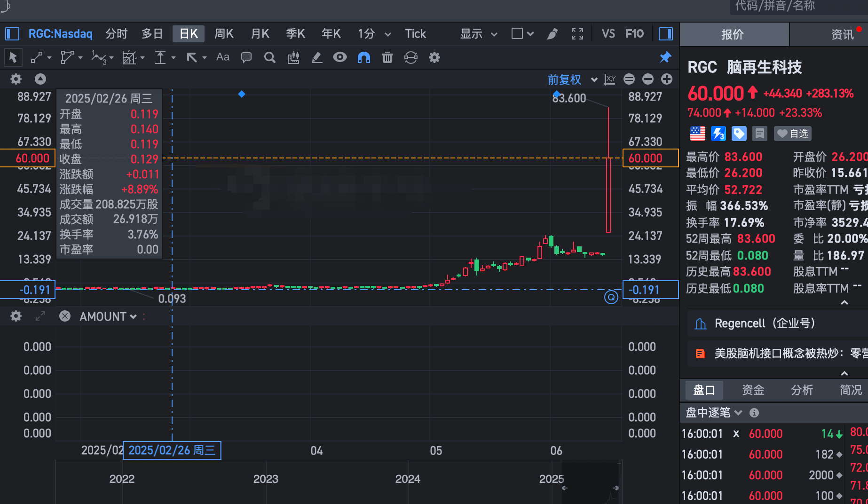The height and width of the screenshot is (504, 868).
Task: Add a comment bubble annotation
Action: pos(246,57)
